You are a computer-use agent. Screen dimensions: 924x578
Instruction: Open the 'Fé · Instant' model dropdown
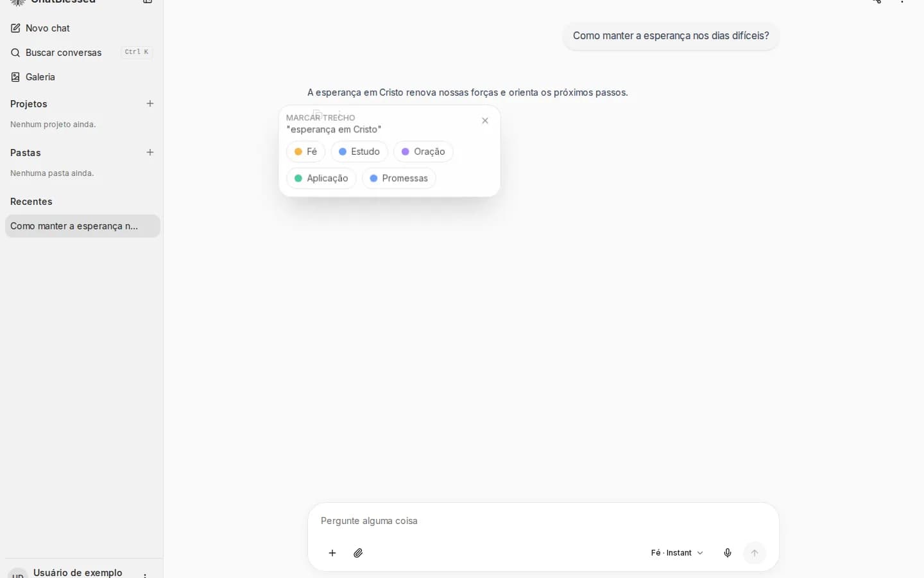677,553
